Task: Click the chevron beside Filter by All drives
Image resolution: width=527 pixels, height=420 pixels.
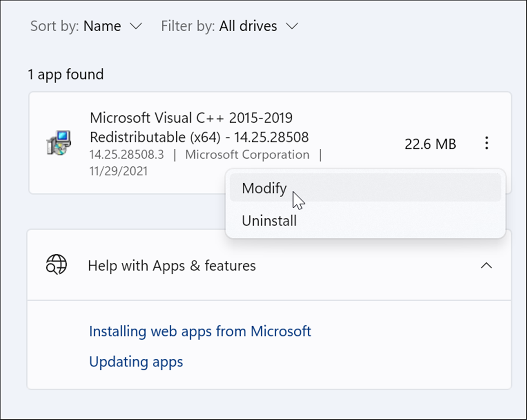Action: (x=292, y=27)
